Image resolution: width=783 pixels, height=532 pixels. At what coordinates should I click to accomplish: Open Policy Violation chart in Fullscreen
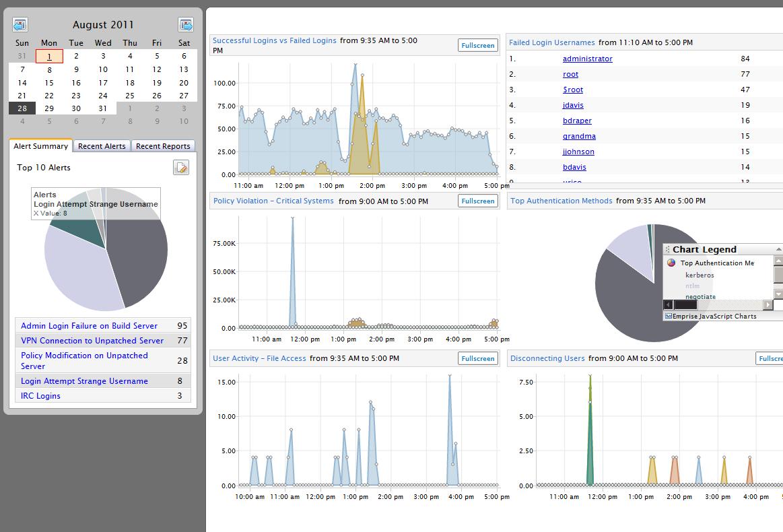(x=478, y=201)
